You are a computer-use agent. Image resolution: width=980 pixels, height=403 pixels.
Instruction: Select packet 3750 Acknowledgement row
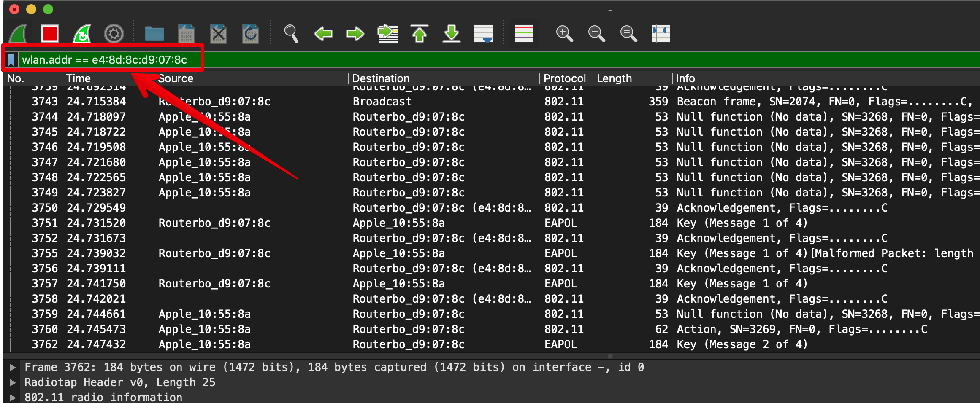pyautogui.click(x=492, y=208)
